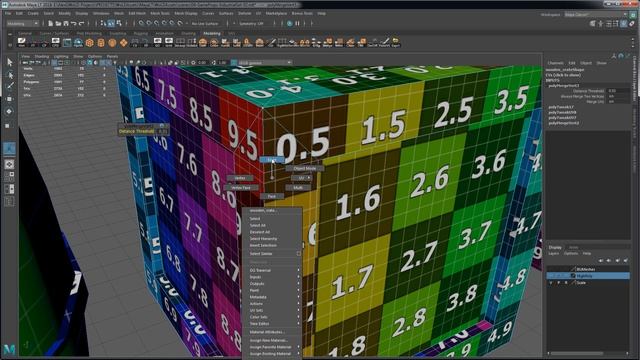Choose Invert Selection from context menu
Image resolution: width=640 pixels, height=360 pixels.
click(x=263, y=245)
